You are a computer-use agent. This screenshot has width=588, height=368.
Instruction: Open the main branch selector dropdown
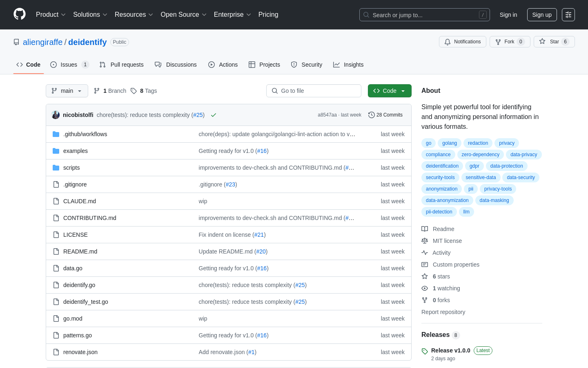pyautogui.click(x=67, y=91)
